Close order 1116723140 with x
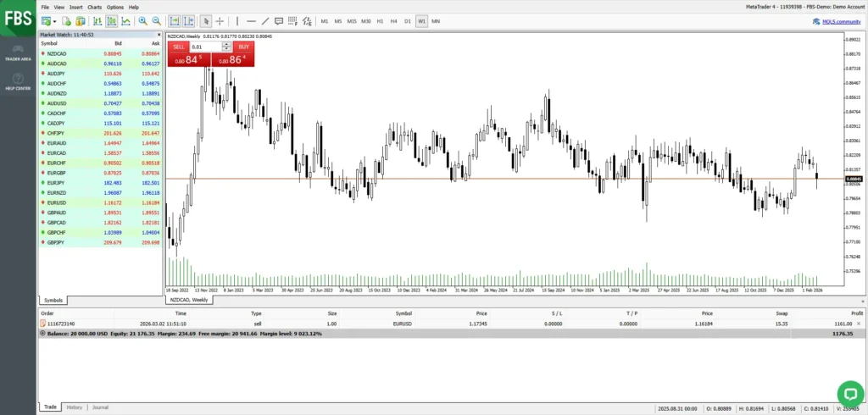 [x=860, y=324]
